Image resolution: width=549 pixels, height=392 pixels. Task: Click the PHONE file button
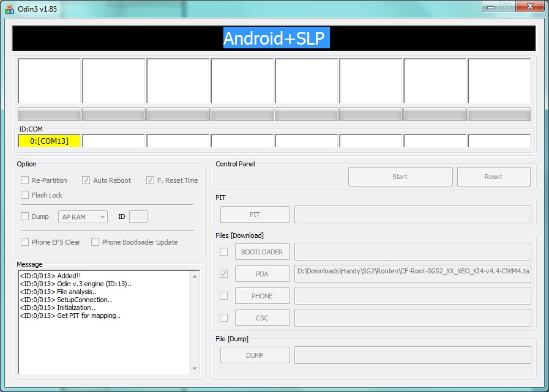click(262, 296)
